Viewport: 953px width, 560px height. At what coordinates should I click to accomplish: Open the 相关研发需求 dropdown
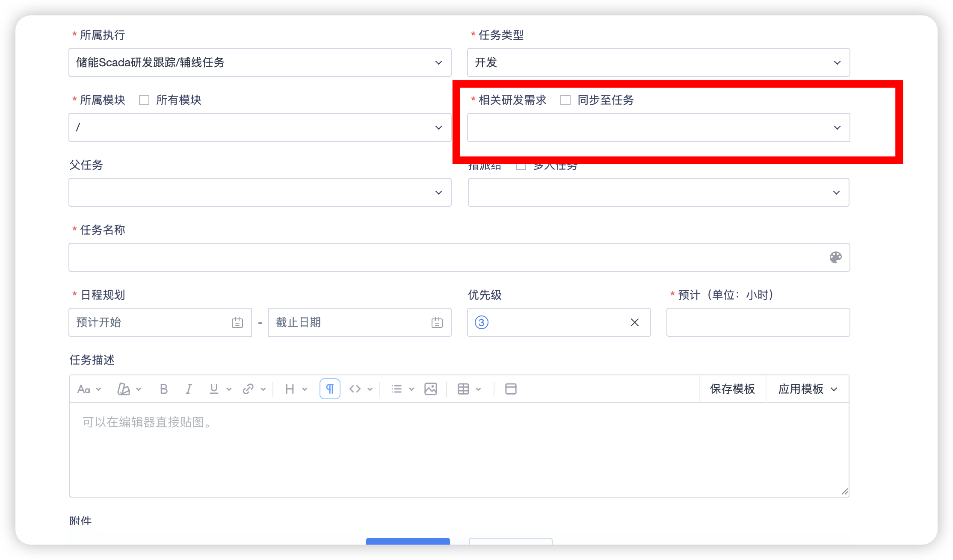[x=658, y=127]
